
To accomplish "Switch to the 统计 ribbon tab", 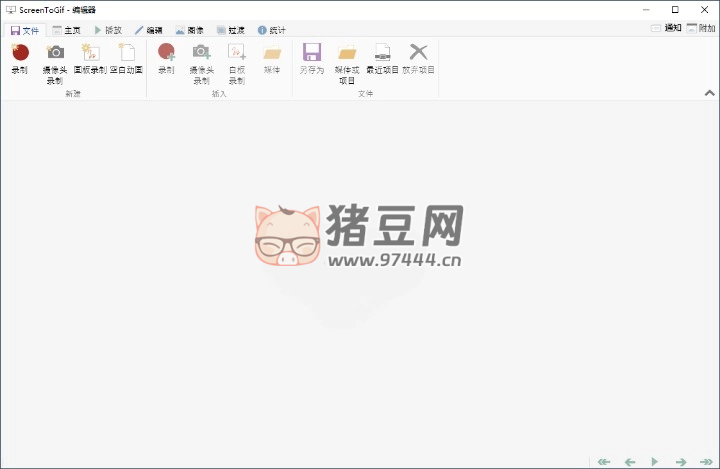I will pos(271,30).
